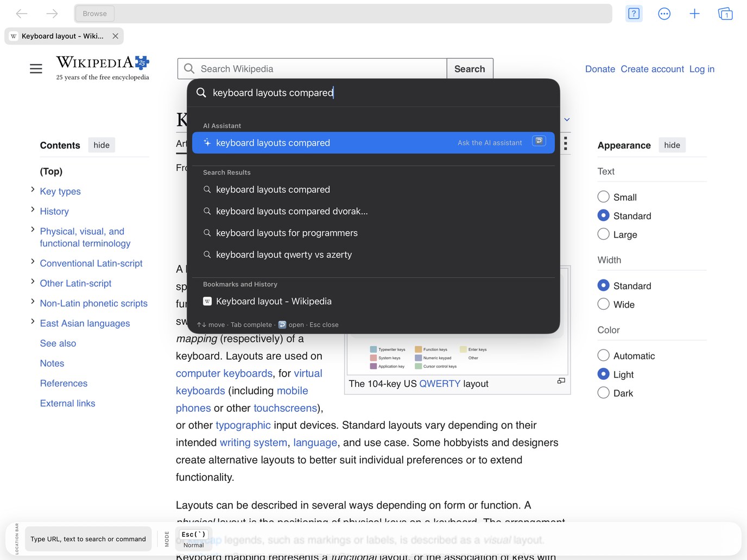Screen dimensions: 747x560
Task: Select the Automatic color option
Action: coord(603,355)
